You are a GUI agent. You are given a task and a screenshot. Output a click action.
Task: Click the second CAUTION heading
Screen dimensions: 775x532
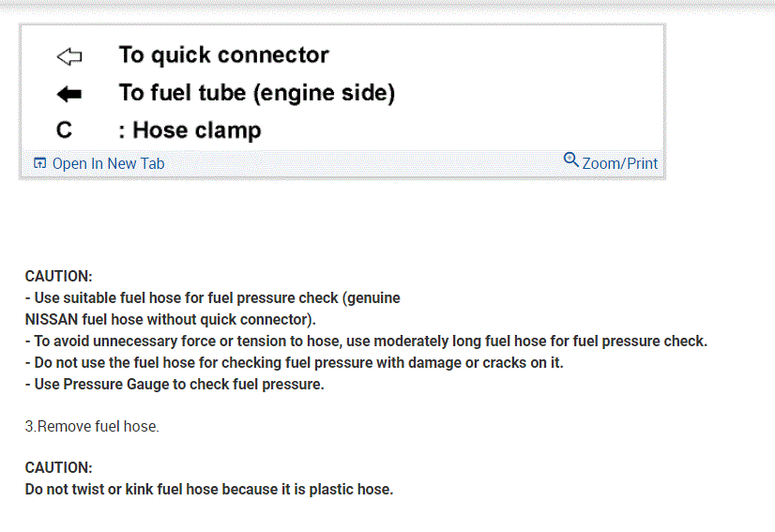coord(58,467)
